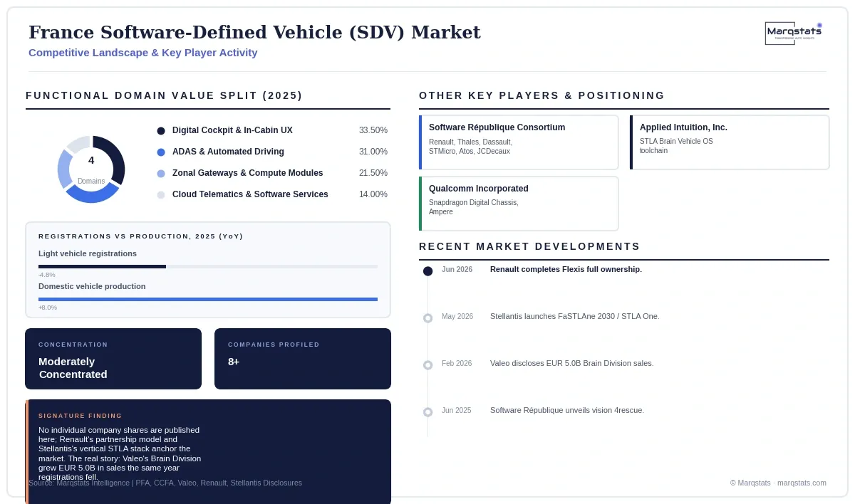Click the 'ADAS & Automated Driving' label
The height and width of the screenshot is (504, 855).
click(228, 152)
